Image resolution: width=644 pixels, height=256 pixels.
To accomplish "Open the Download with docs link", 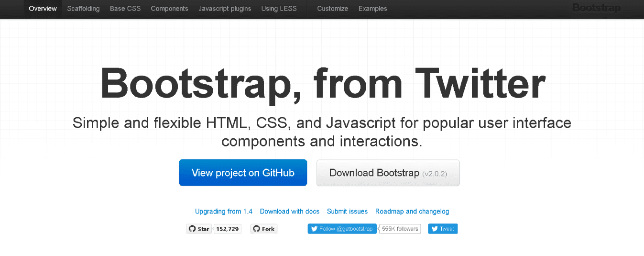I will click(x=290, y=211).
